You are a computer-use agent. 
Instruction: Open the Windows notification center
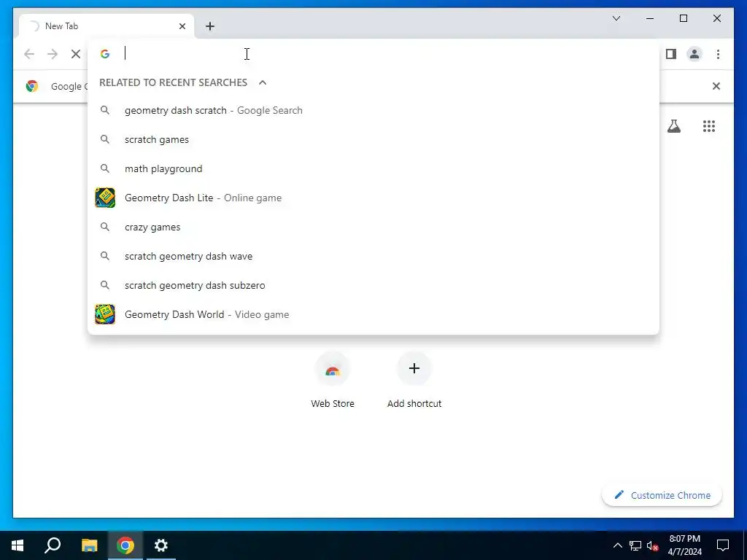click(723, 545)
